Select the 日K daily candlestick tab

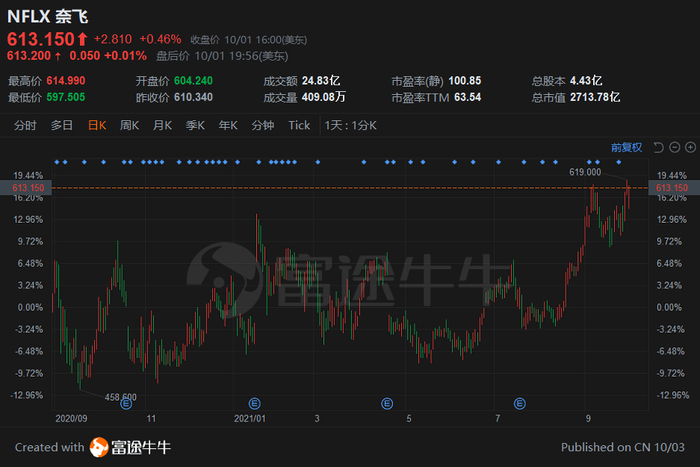coord(97,125)
